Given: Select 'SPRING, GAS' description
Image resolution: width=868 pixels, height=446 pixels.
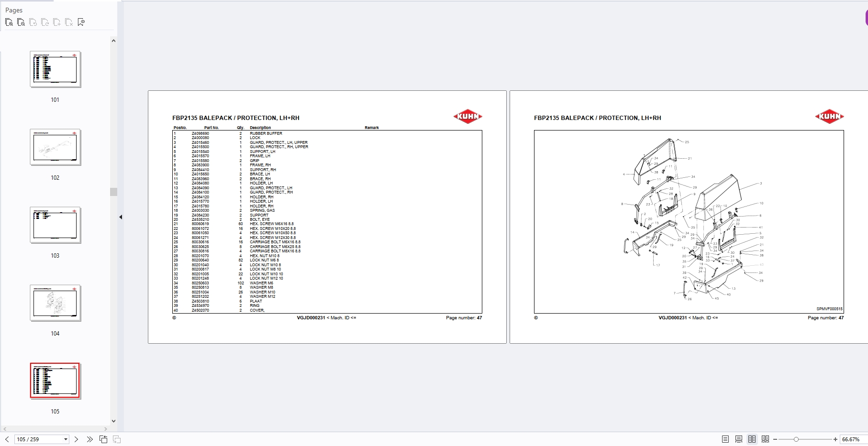Looking at the screenshot, I should [x=262, y=210].
